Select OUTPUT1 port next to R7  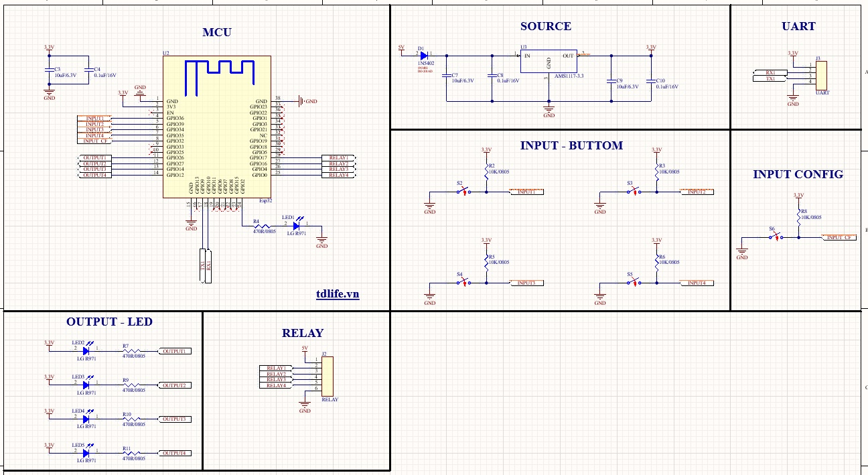[x=175, y=351]
